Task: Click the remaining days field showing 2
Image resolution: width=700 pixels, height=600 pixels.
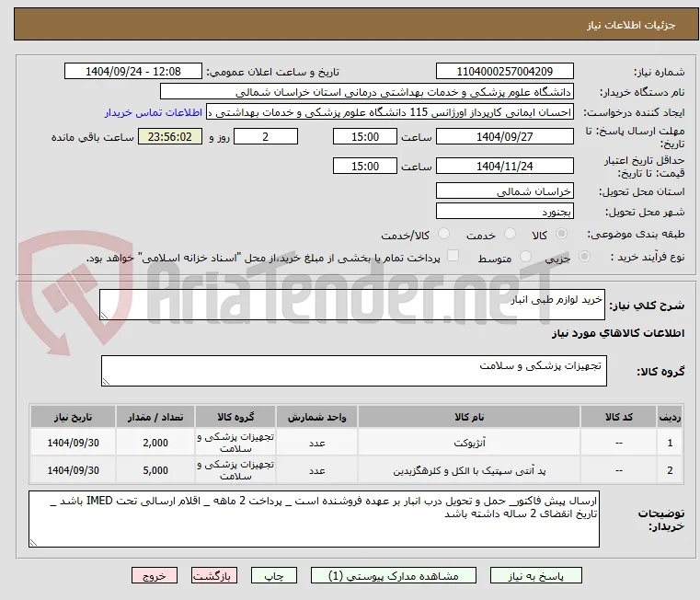Action: [x=266, y=137]
